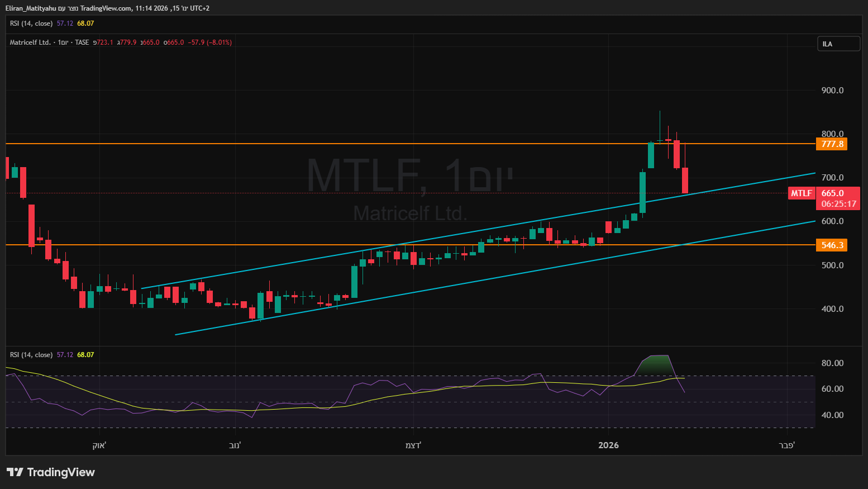Click the 400.0 price scale label
868x489 pixels.
(832, 309)
